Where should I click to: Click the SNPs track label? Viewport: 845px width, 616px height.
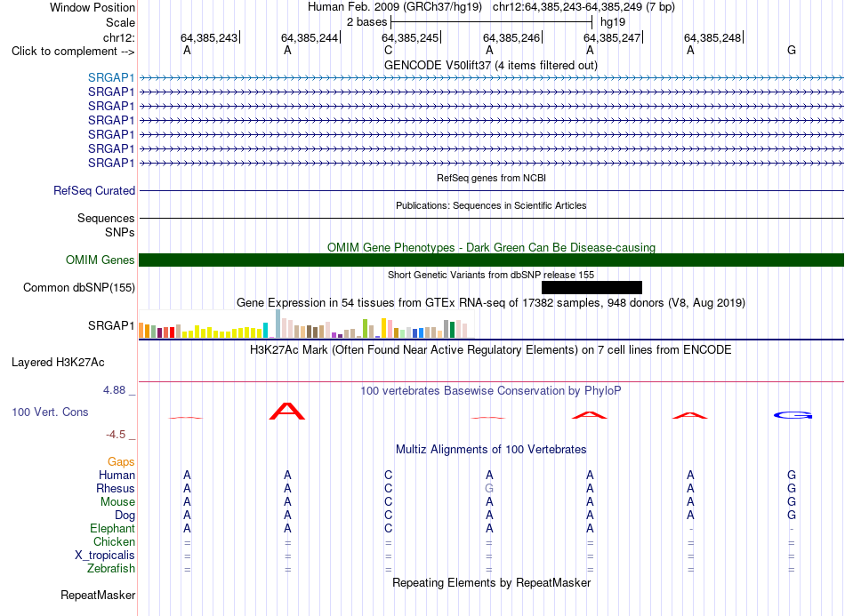coord(120,232)
